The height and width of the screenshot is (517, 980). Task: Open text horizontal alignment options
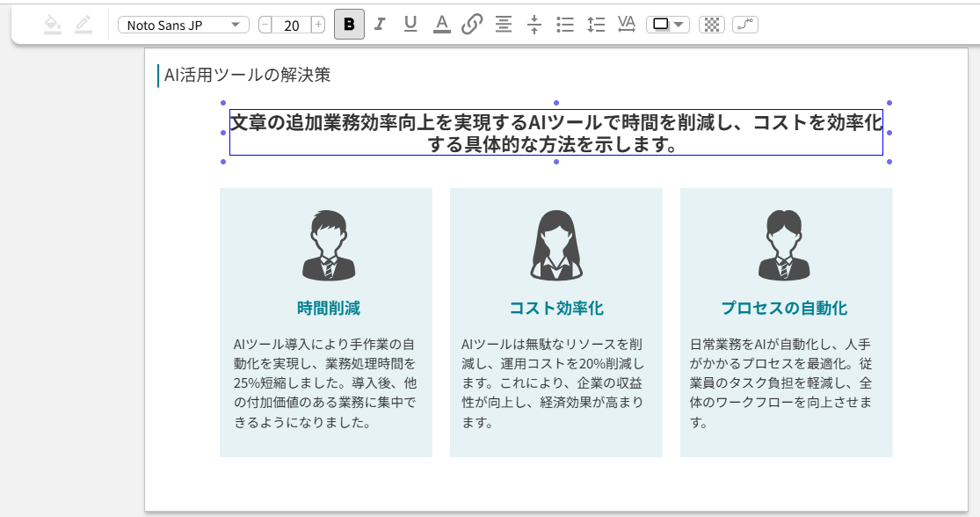tap(503, 25)
